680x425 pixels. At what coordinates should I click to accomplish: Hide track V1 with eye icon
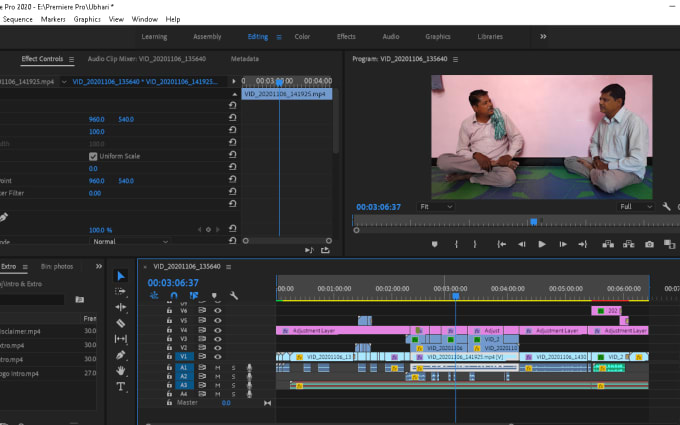pyautogui.click(x=218, y=356)
